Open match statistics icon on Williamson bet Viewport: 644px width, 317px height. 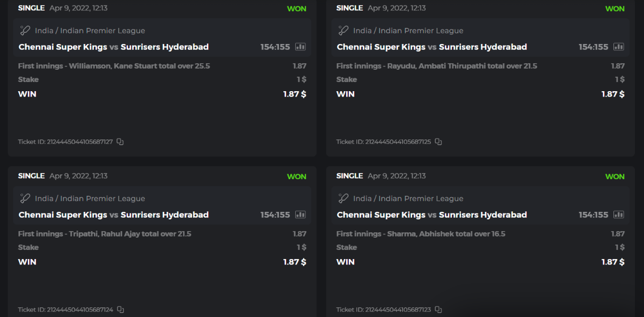point(301,47)
